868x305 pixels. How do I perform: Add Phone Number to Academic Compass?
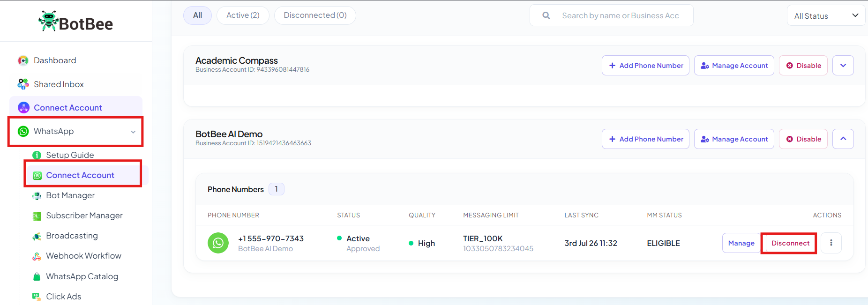645,66
